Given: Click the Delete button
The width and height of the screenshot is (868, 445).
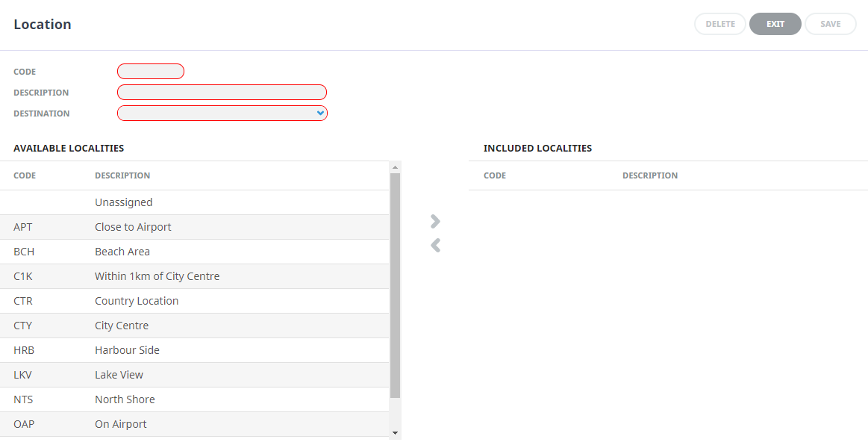Looking at the screenshot, I should [720, 24].
